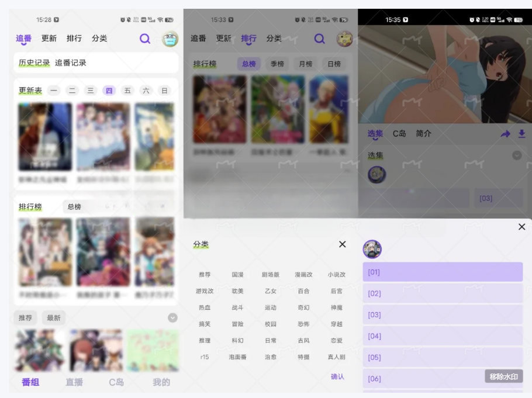Download the video using the download icon

[x=522, y=134]
